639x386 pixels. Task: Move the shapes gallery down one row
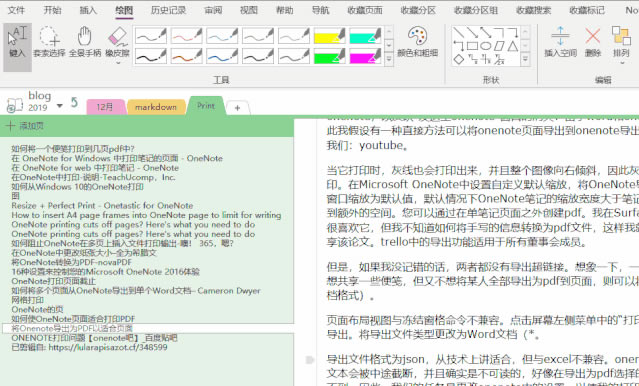[526, 46]
